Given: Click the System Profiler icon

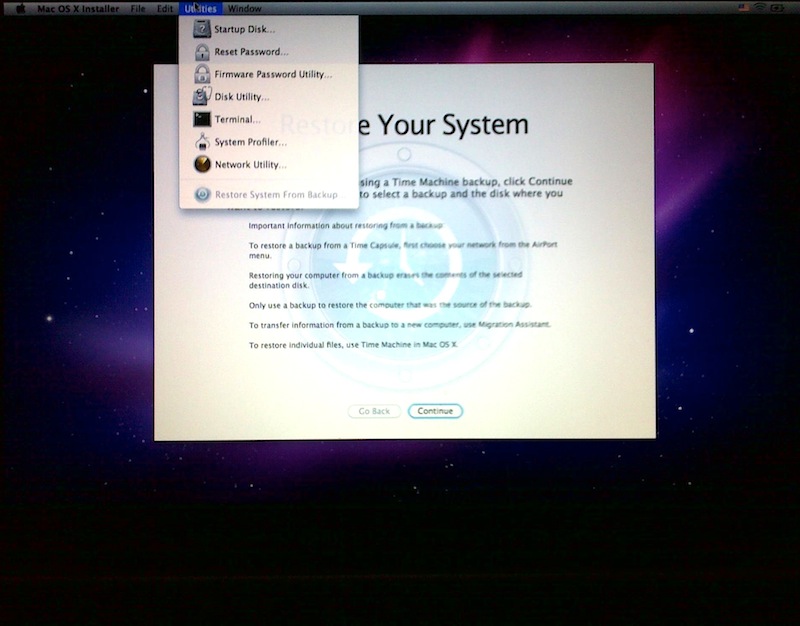Looking at the screenshot, I should point(202,142).
